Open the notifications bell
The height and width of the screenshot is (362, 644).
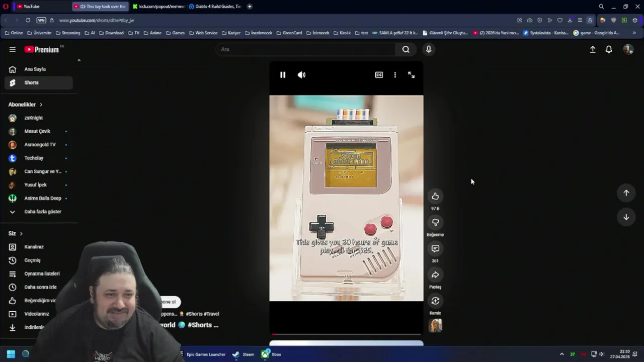(x=609, y=49)
